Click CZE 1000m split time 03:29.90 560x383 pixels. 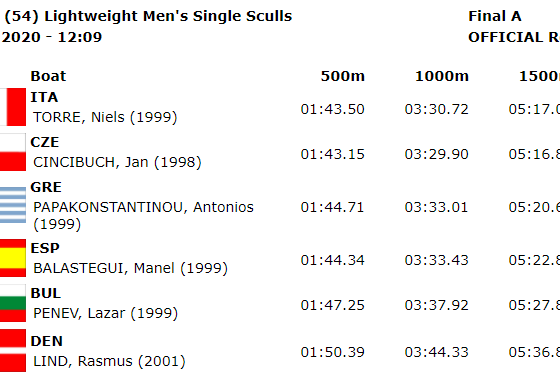point(436,154)
